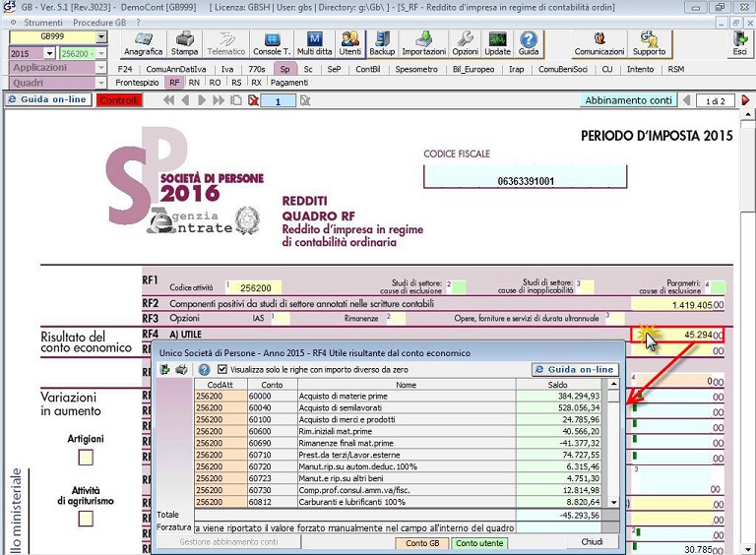Switch to Irap tab

tap(517, 69)
